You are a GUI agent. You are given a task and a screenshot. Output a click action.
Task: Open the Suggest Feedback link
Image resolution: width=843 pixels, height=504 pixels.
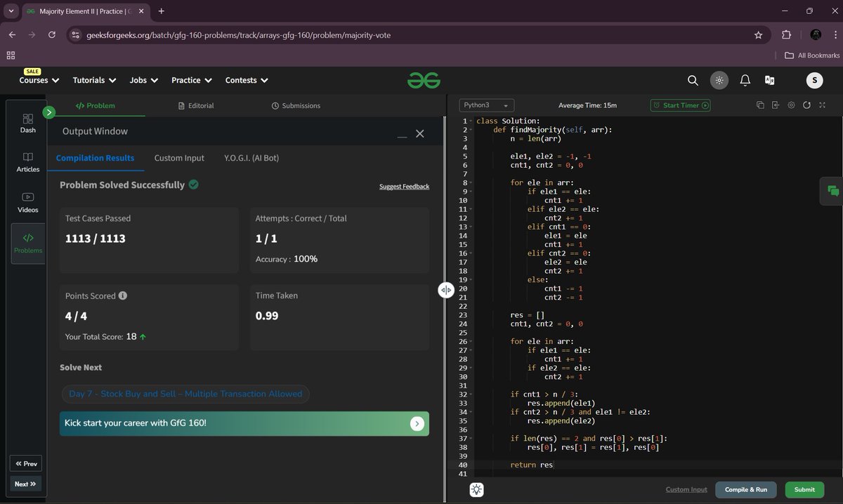click(x=404, y=186)
